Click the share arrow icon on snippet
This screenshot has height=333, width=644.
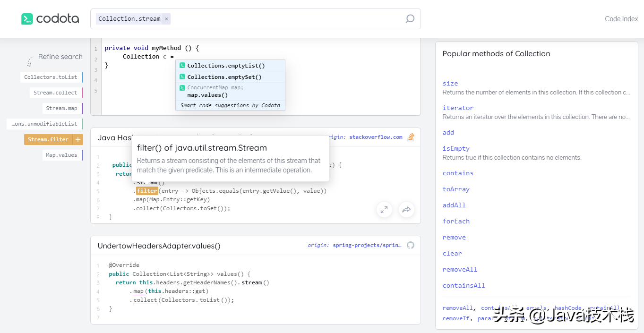[x=406, y=210]
